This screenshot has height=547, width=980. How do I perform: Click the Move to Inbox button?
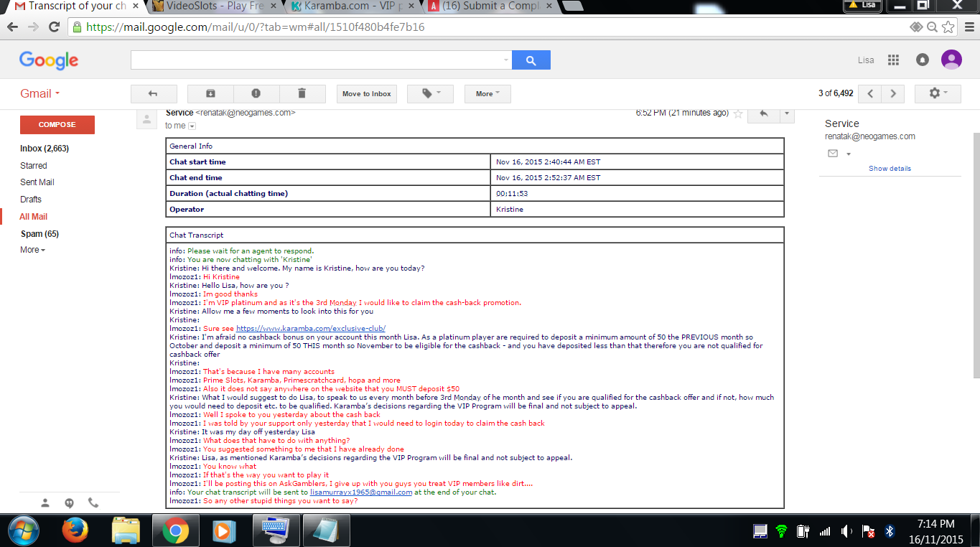[367, 94]
